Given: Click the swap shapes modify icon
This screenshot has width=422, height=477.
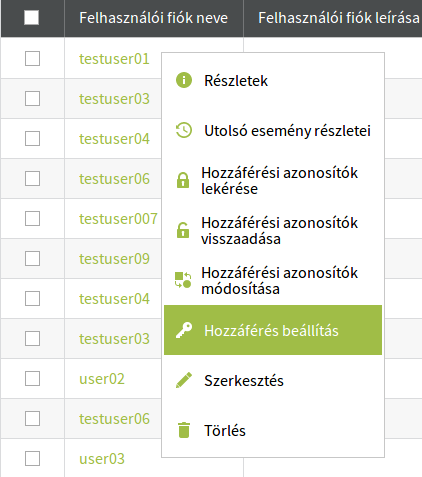Looking at the screenshot, I should pyautogui.click(x=183, y=280).
